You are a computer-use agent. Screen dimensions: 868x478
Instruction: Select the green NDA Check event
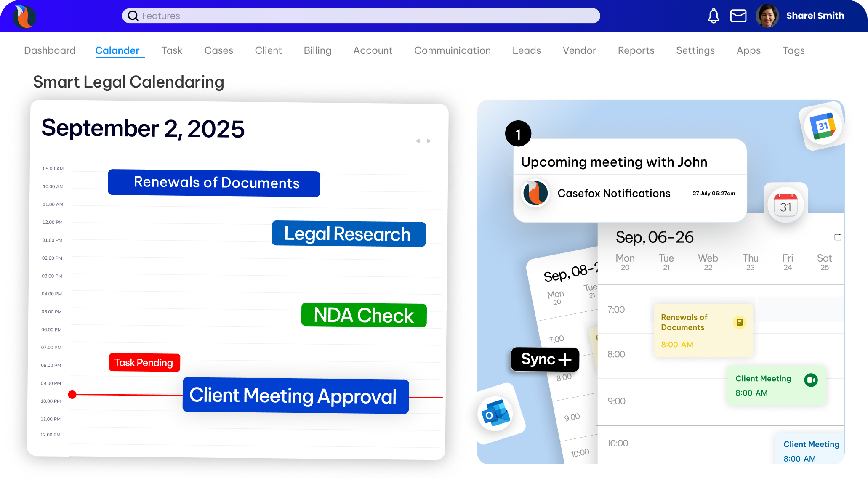tap(364, 315)
